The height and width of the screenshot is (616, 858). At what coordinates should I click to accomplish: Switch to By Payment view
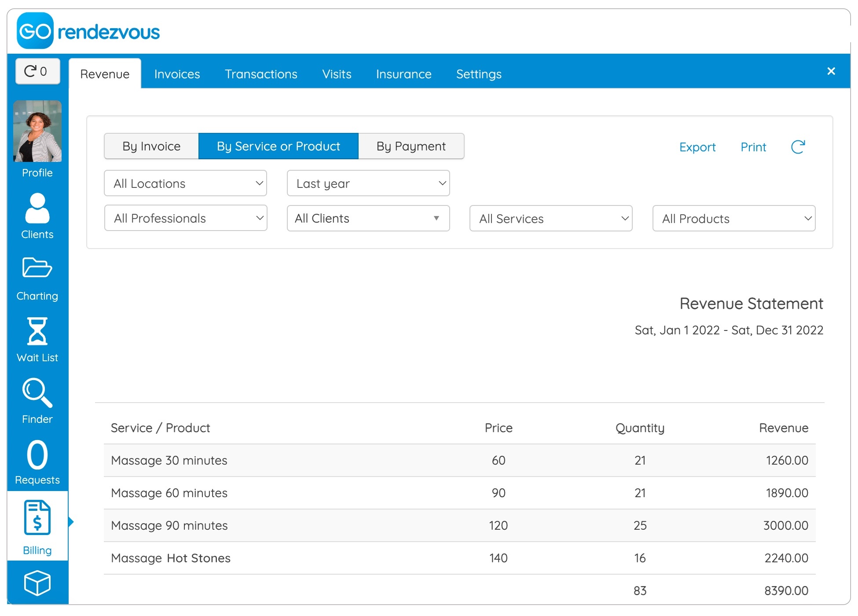coord(411,147)
